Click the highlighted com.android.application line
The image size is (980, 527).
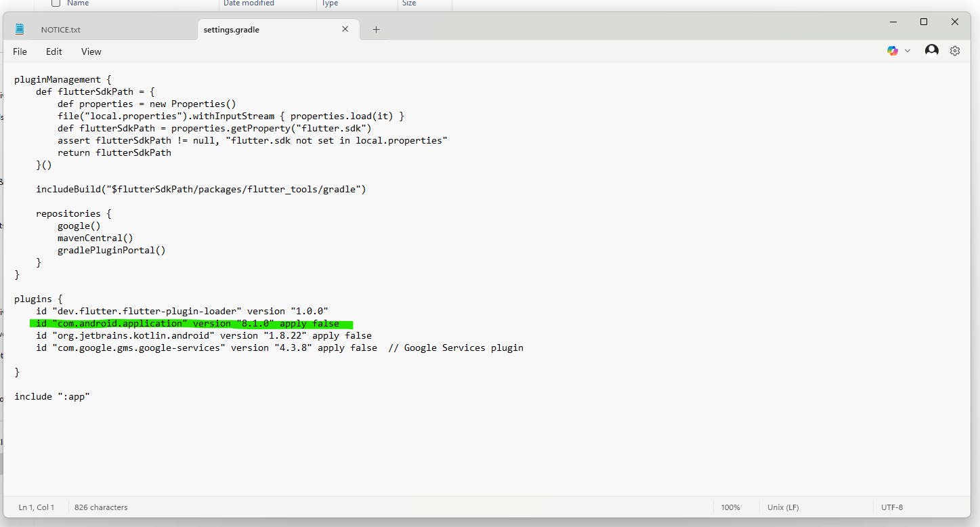coord(188,323)
